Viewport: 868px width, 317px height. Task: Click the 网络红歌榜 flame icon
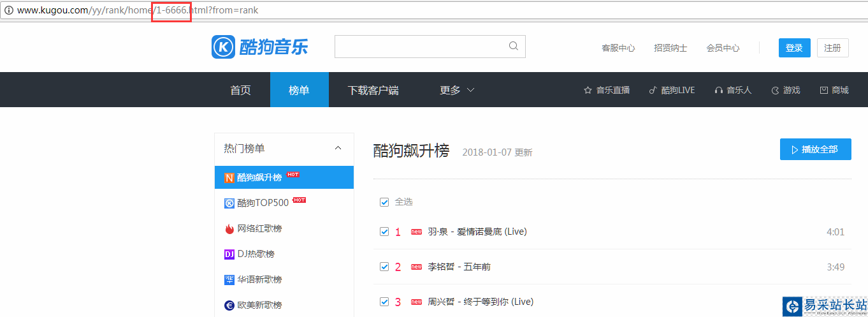tap(229, 228)
